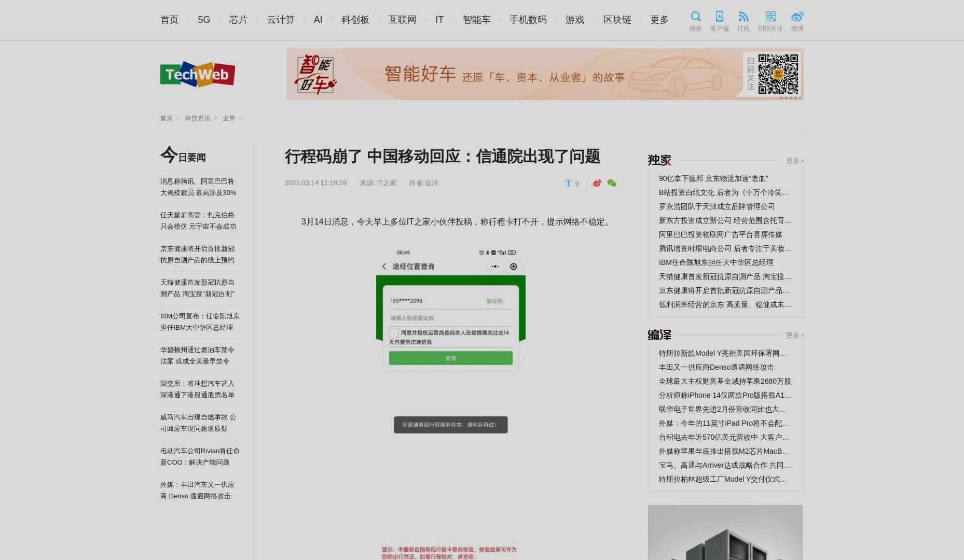Click the 来源: IT之家 source text
964x560 pixels.
point(378,183)
